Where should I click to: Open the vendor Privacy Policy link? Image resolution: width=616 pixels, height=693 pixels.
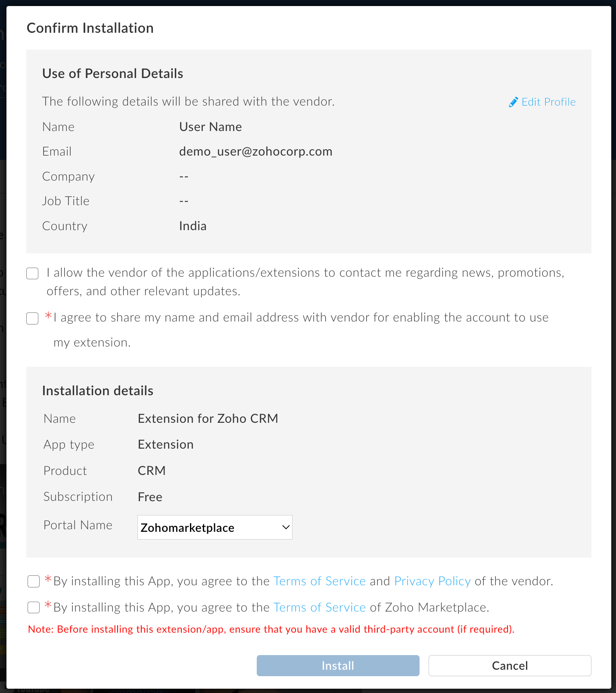click(432, 581)
